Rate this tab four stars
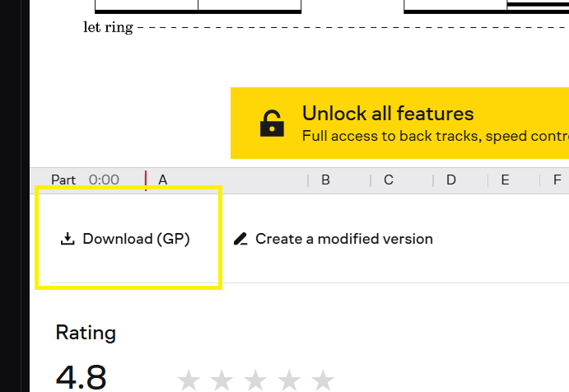Viewport: 569px width, 392px height. tap(290, 380)
